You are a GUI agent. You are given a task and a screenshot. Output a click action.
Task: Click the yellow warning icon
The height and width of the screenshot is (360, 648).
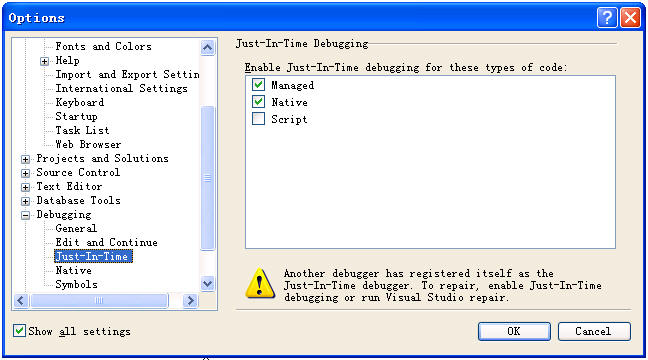point(260,284)
